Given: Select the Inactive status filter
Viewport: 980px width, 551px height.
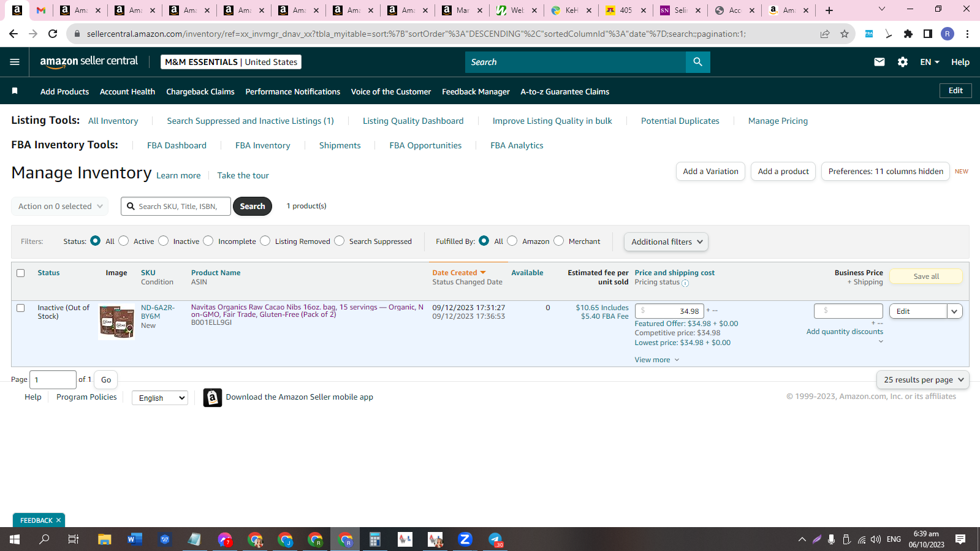Looking at the screenshot, I should point(164,241).
